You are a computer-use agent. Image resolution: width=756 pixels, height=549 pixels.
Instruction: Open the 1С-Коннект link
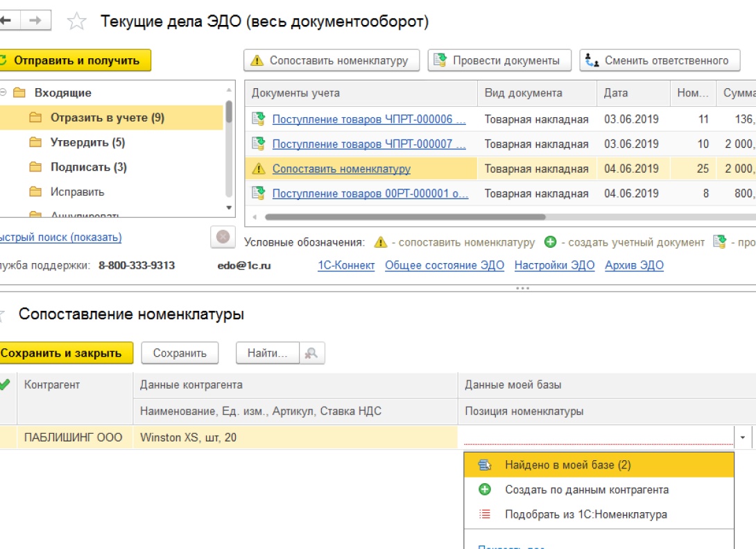point(346,265)
